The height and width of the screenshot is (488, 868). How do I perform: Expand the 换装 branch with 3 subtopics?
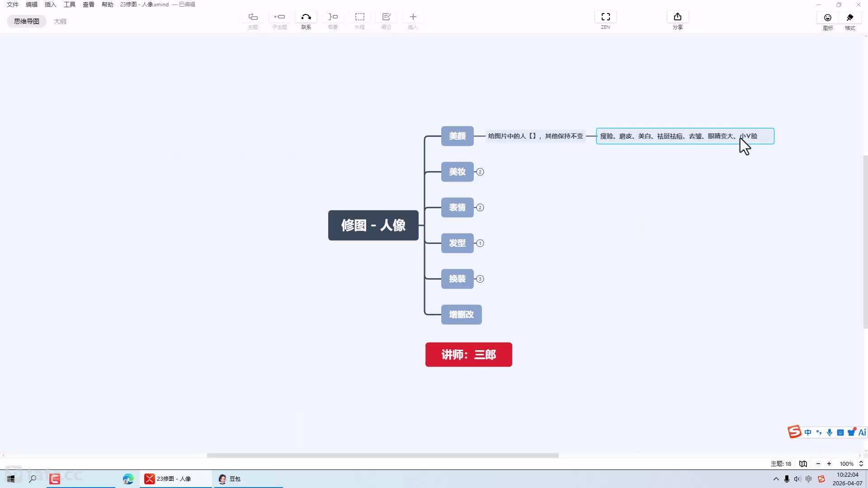tap(480, 279)
